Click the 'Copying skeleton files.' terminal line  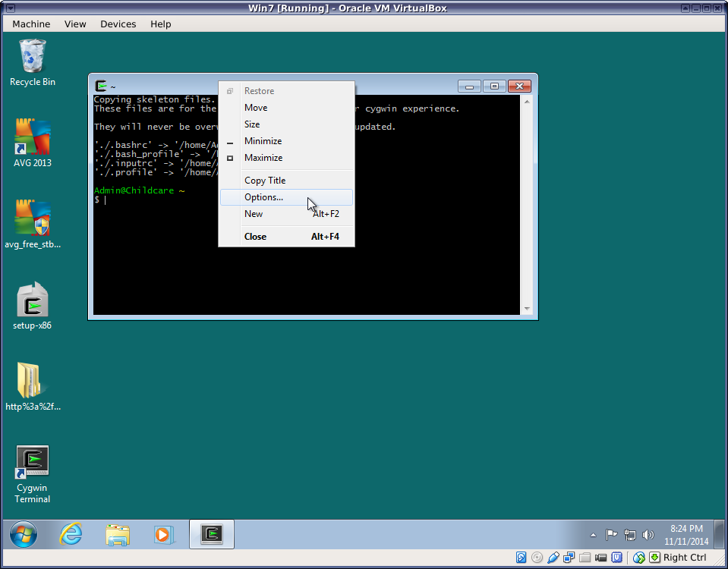pos(155,99)
